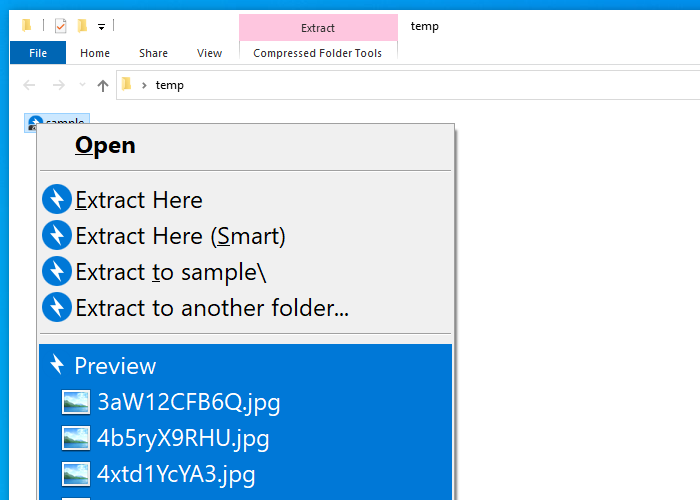Open the File tab
This screenshot has width=700, height=500.
[38, 53]
